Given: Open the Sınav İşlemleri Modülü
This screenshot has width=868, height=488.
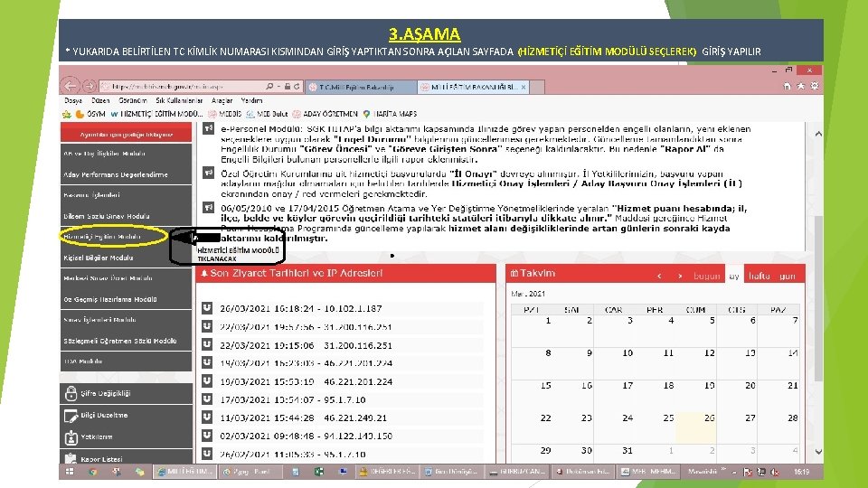Looking at the screenshot, I should coord(127,319).
